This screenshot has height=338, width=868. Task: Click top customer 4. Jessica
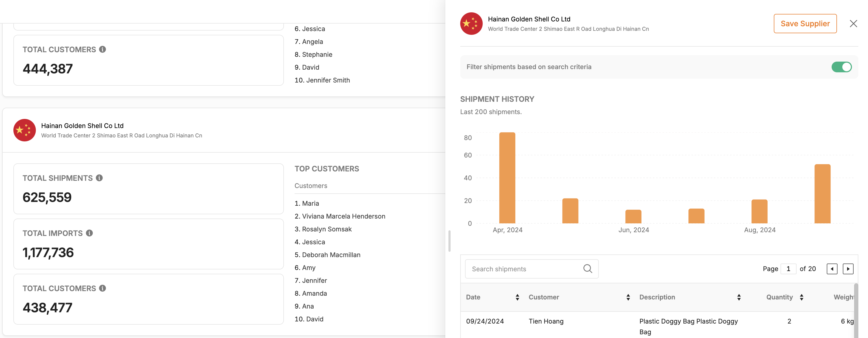point(310,242)
